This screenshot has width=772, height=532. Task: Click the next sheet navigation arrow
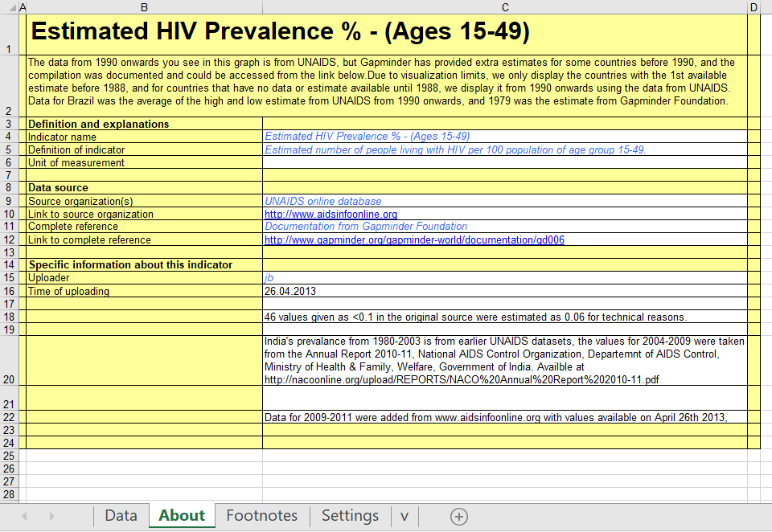[x=51, y=516]
